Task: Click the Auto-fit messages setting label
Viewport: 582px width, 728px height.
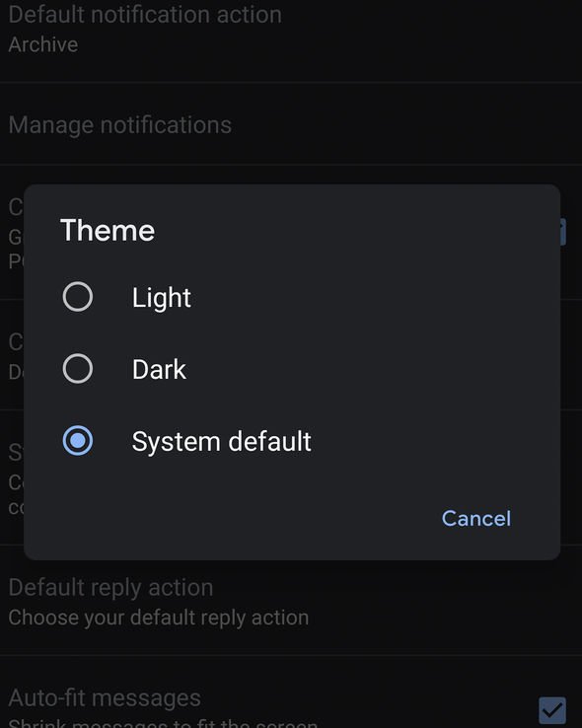Action: 105,697
